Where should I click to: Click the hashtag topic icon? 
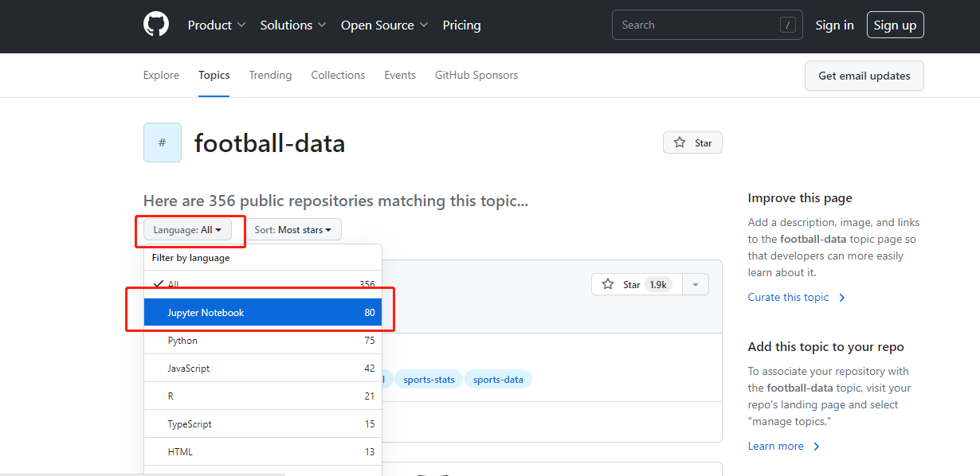click(163, 142)
